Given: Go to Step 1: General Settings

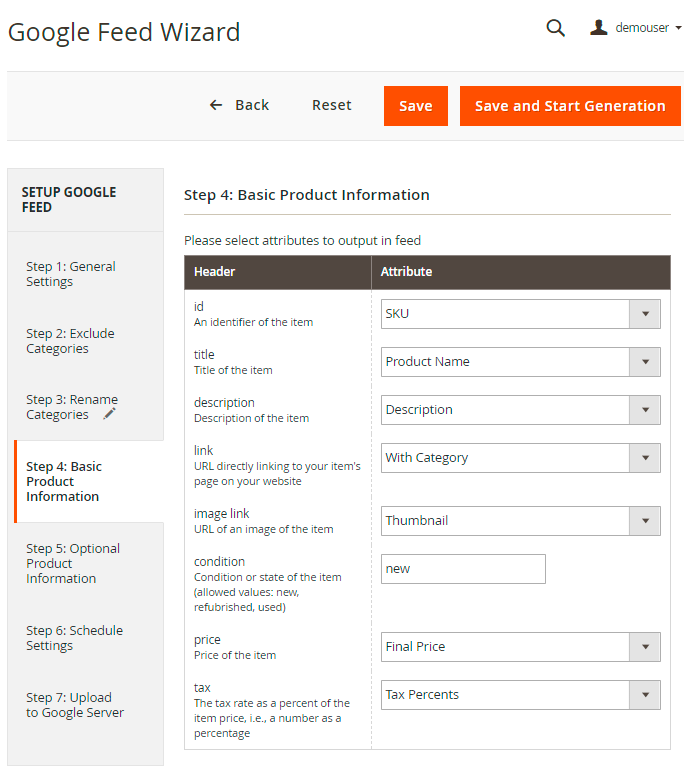Looking at the screenshot, I should point(71,274).
